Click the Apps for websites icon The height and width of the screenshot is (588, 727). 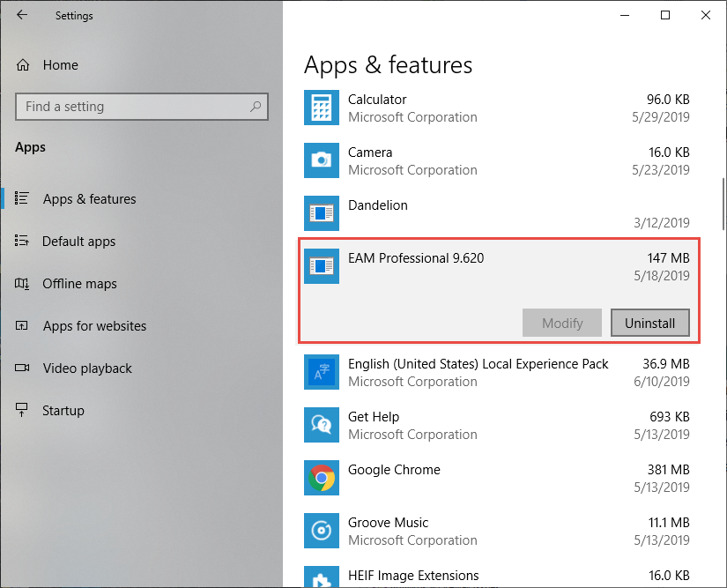coord(21,325)
